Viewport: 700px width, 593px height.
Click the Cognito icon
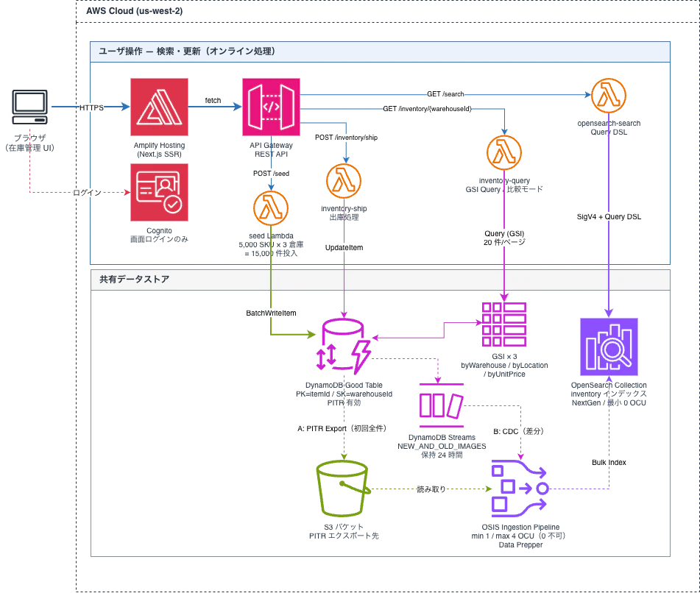[x=159, y=192]
